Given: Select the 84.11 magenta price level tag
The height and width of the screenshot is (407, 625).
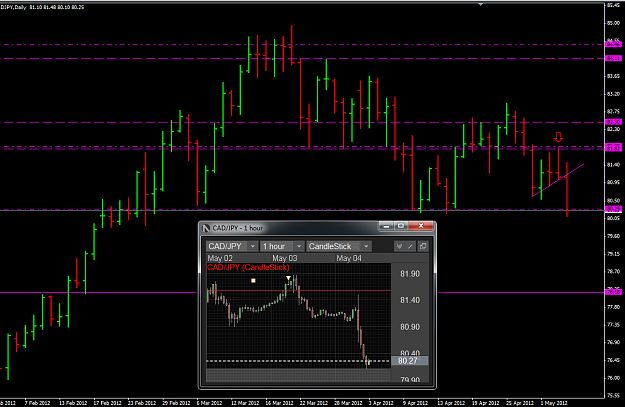Looking at the screenshot, I should coord(613,58).
